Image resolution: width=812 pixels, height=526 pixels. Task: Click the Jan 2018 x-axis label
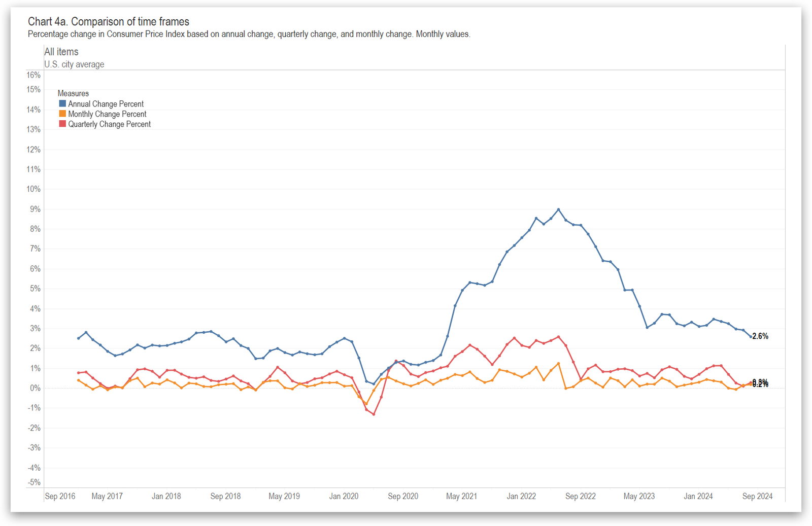[x=166, y=496]
